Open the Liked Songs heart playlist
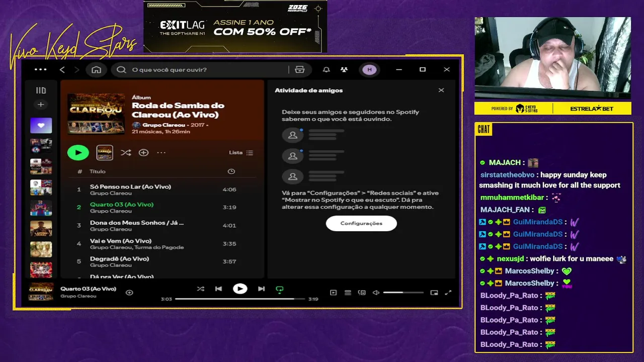This screenshot has width=644, height=362. [41, 125]
